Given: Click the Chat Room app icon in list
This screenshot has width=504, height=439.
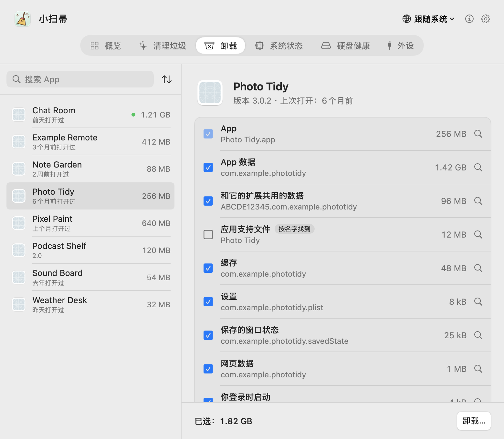Looking at the screenshot, I should [19, 115].
